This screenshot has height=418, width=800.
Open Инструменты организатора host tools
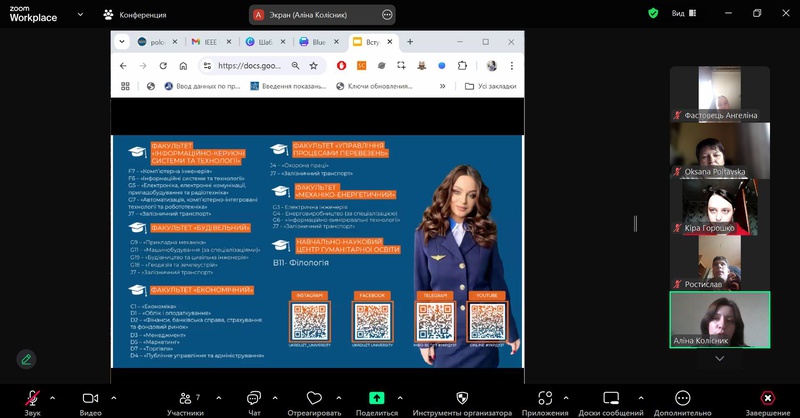click(462, 403)
